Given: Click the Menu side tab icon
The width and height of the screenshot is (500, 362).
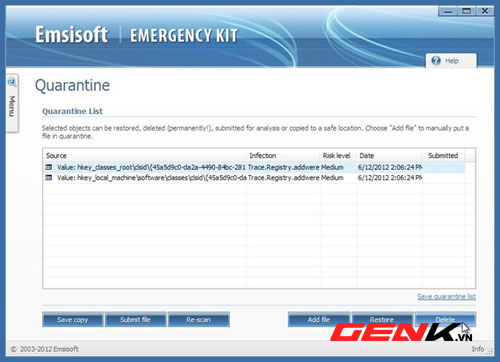Looking at the screenshot, I should [x=12, y=82].
